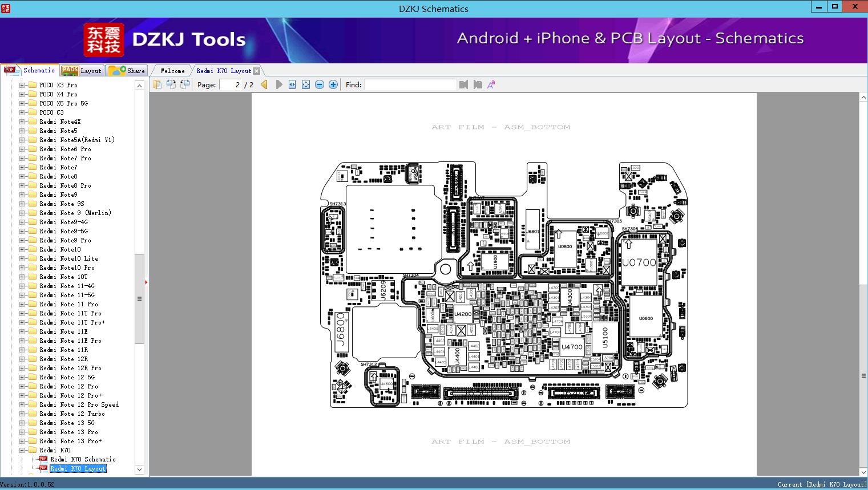Image resolution: width=868 pixels, height=490 pixels.
Task: Select Redmi Note 11-4G entry
Action: pos(67,286)
